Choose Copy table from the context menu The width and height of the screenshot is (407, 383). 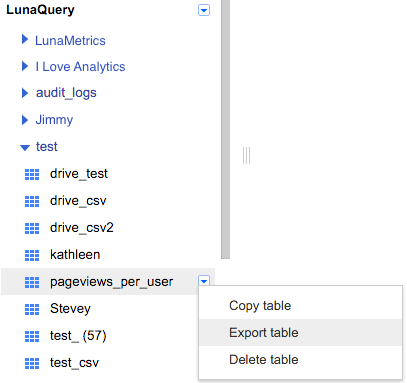click(x=300, y=306)
